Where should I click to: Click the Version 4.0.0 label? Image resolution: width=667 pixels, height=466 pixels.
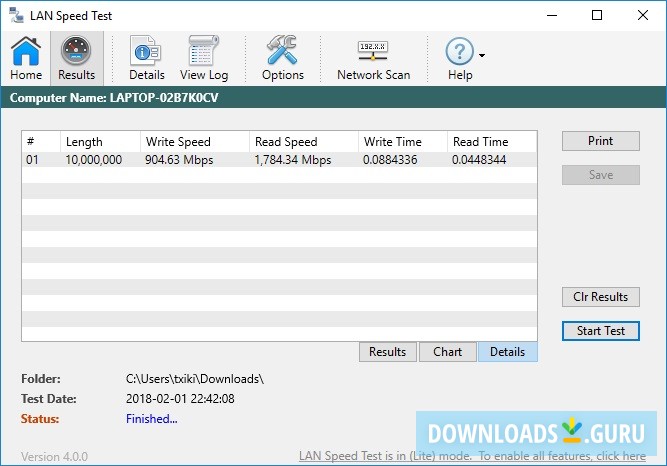[54, 457]
